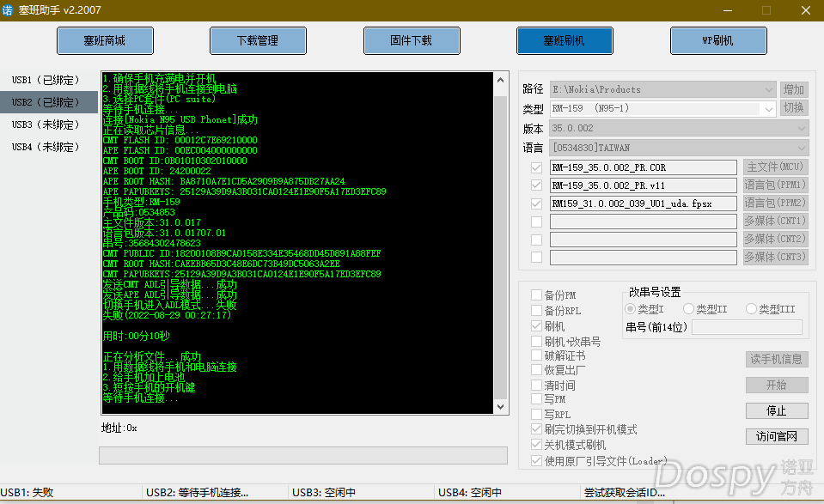Click the log vertical scrollbar thumb
This screenshot has width=824, height=504.
pos(501,246)
